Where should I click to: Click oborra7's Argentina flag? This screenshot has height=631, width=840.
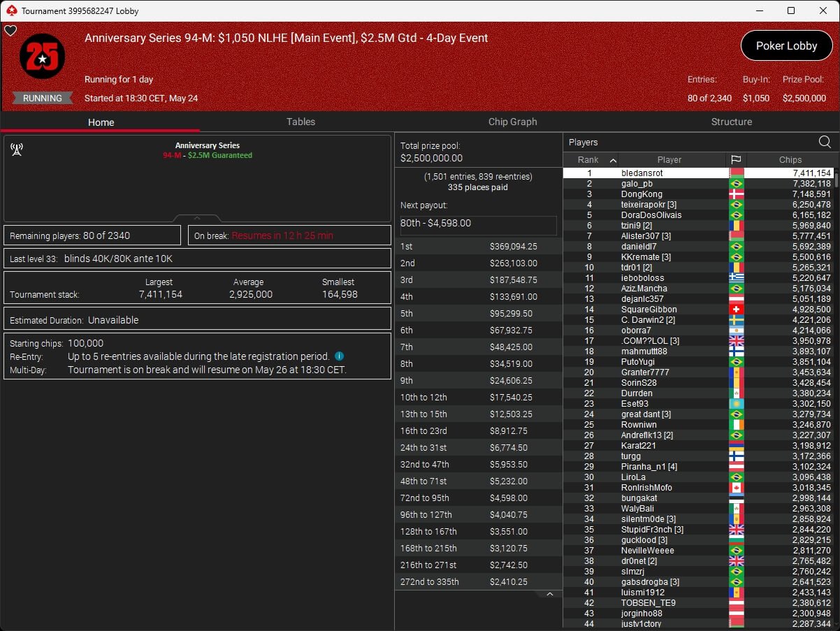[737, 330]
